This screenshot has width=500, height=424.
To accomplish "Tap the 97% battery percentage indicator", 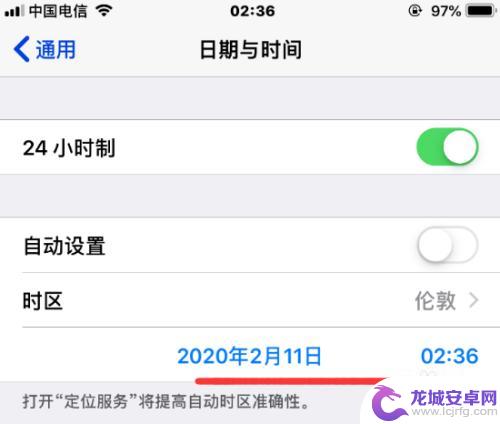I will (446, 11).
